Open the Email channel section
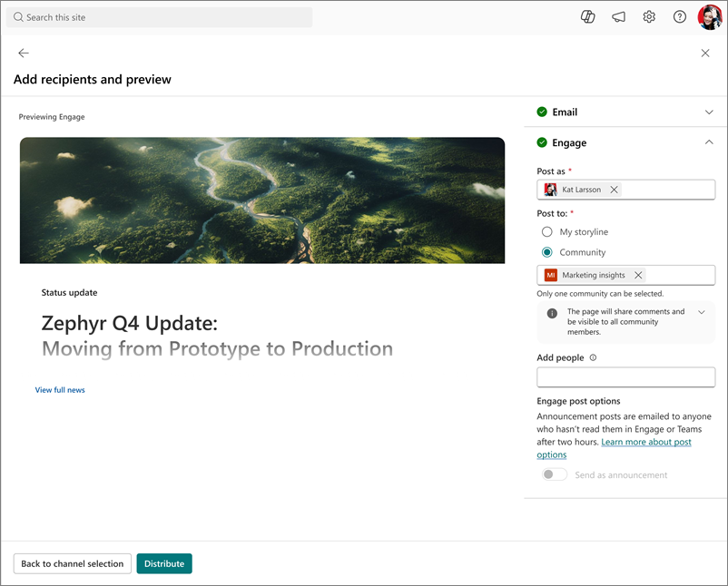Screen dimensions: 728x586 (x=625, y=112)
